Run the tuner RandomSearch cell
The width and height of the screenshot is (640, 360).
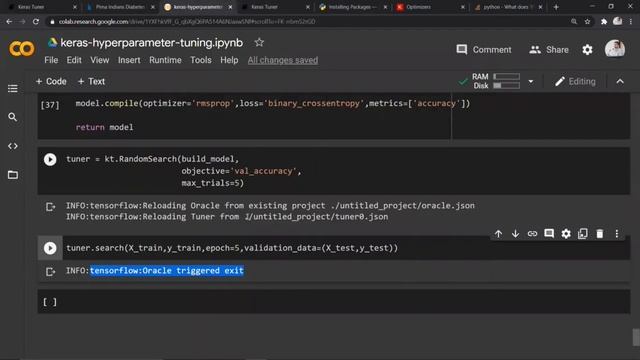click(50, 159)
